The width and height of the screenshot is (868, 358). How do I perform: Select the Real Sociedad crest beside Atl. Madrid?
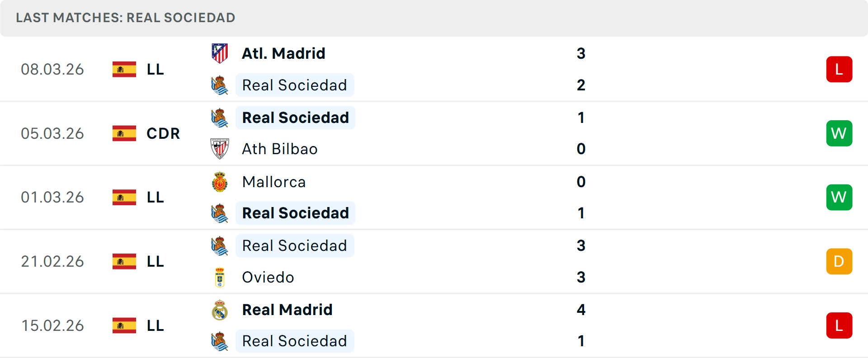click(219, 85)
